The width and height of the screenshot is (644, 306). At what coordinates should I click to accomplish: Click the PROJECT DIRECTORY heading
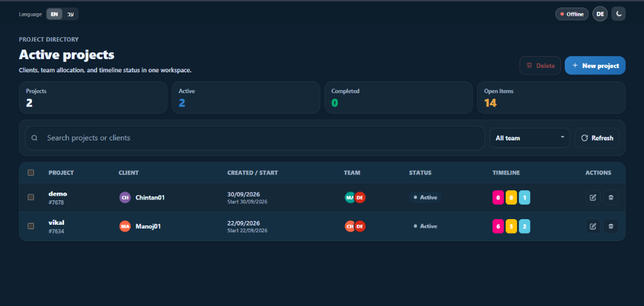(49, 40)
